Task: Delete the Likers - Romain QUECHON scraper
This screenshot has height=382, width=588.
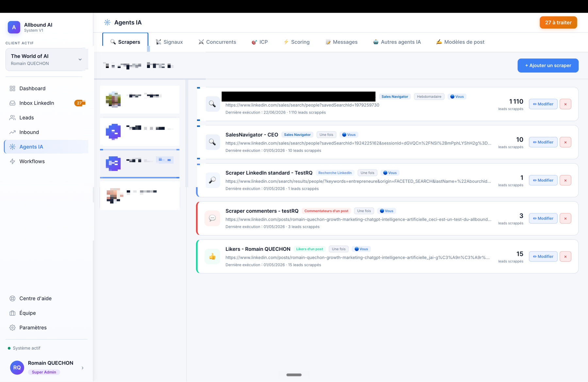Action: (x=565, y=257)
